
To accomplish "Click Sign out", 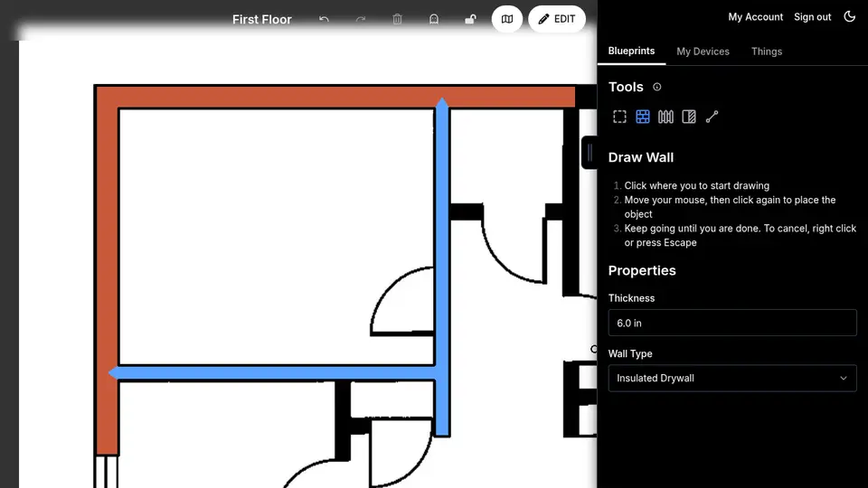I will [x=813, y=17].
